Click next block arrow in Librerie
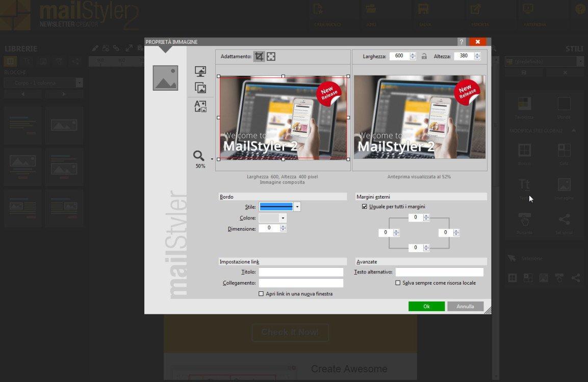This screenshot has height=382, width=588. coord(64,94)
